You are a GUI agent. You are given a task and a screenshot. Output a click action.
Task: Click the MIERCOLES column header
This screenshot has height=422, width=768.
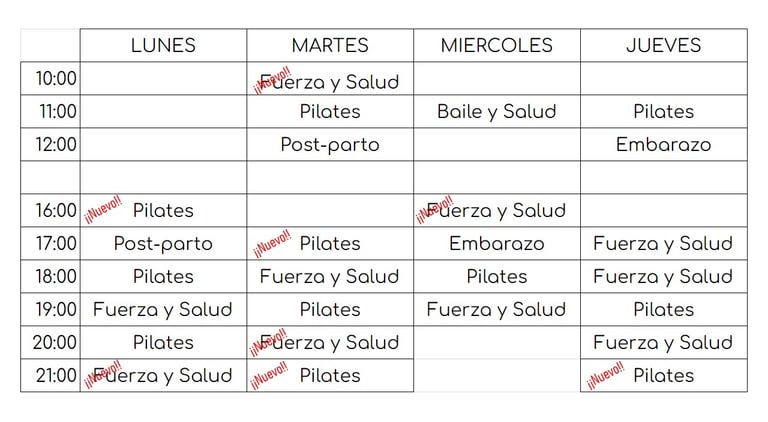coord(497,46)
